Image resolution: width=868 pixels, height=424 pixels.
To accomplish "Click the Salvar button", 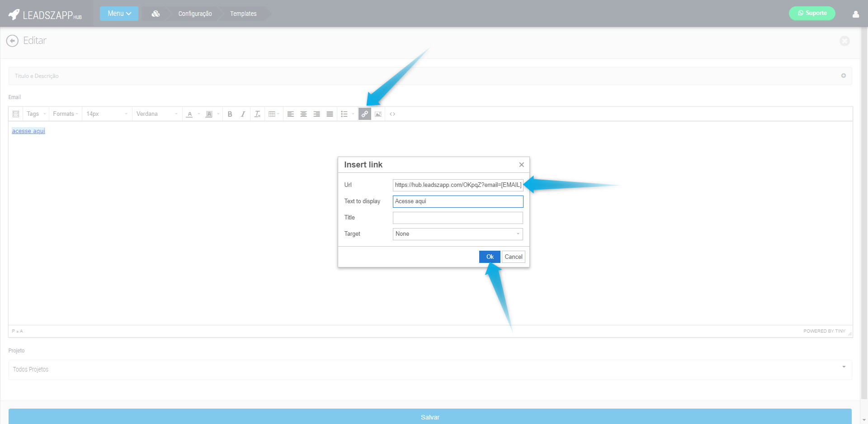I will (429, 417).
